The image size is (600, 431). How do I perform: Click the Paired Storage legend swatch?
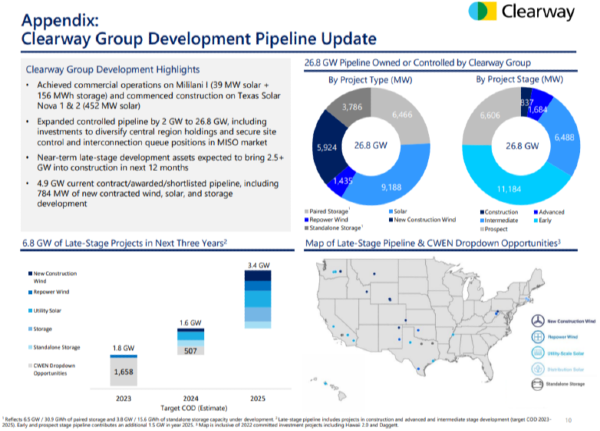(306, 211)
